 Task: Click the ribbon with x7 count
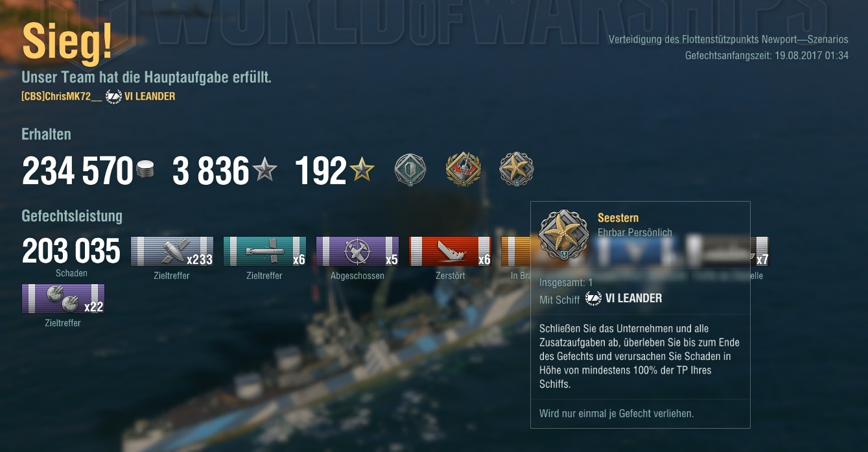(x=760, y=252)
